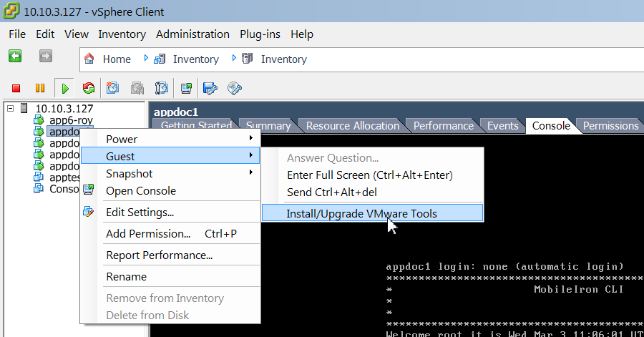Click the second Inventory breadcrumb link
This screenshot has height=337, width=644.
284,59
